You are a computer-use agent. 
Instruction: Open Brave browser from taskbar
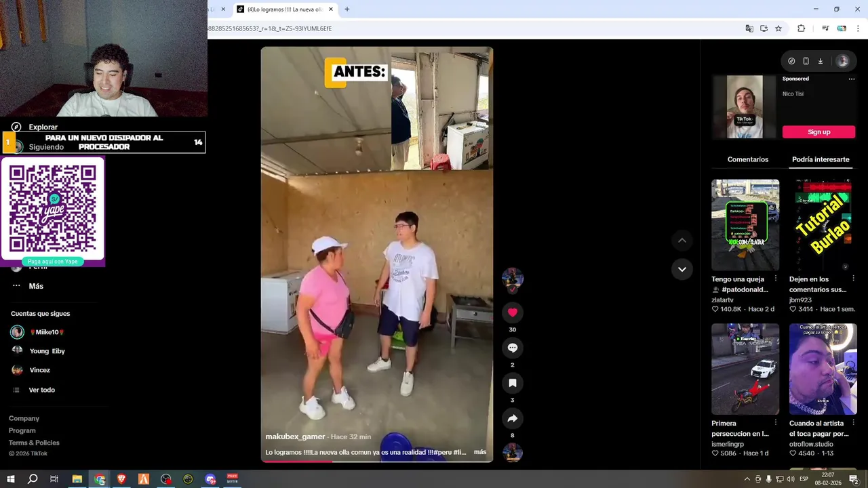pos(121,479)
